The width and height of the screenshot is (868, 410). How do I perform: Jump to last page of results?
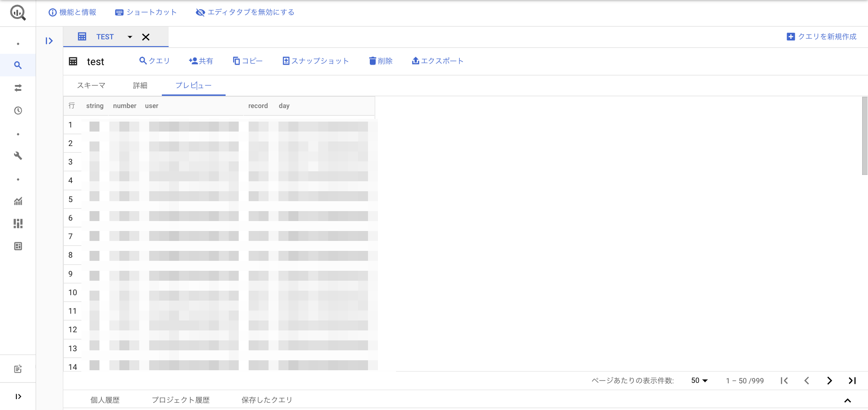point(852,381)
